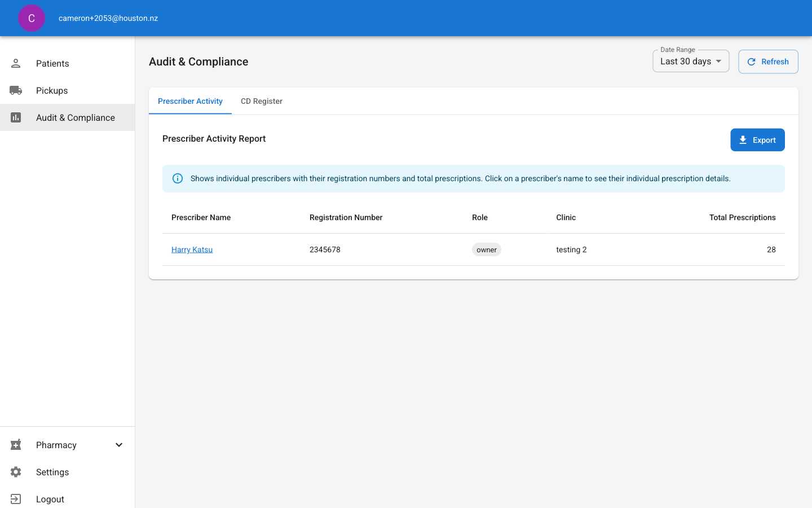
Task: Click the Prescriber Activity Report title
Action: [214, 138]
